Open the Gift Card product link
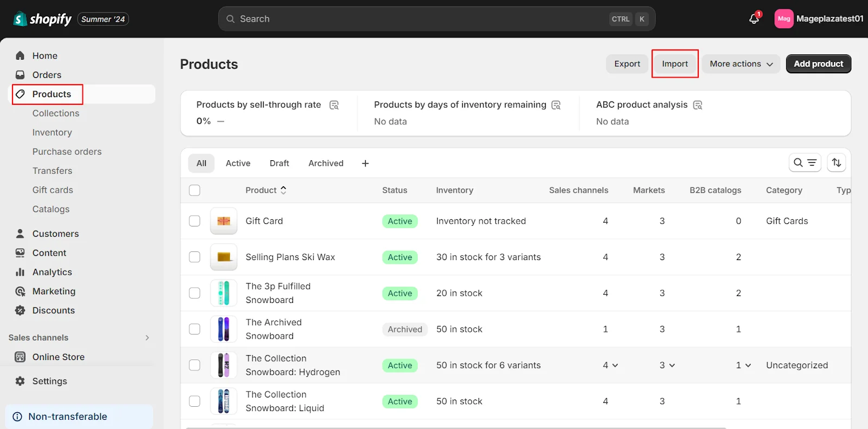The height and width of the screenshot is (429, 868). point(264,221)
